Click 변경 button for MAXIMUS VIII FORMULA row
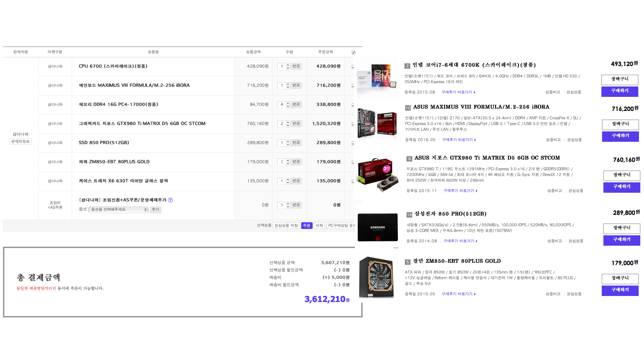644x362 pixels. coord(296,85)
